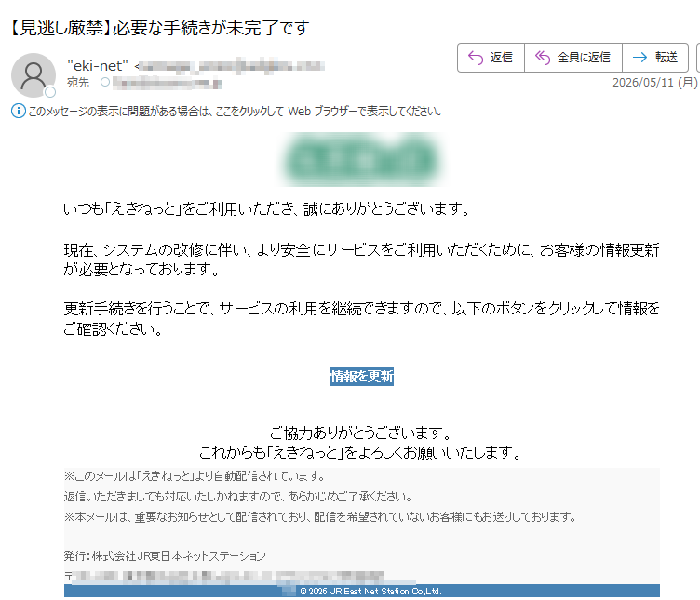Click the view in Web browser message bar
The image size is (700, 600).
point(227,111)
